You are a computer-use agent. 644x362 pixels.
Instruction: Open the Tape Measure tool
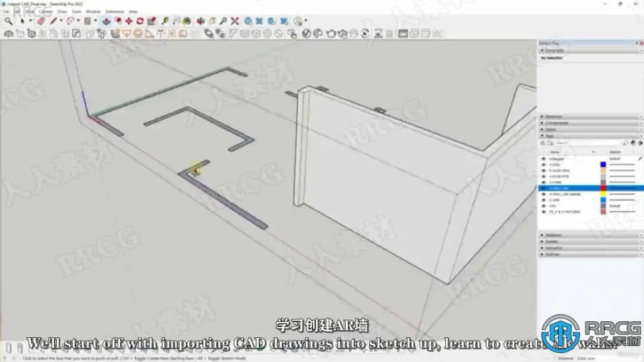(165, 20)
